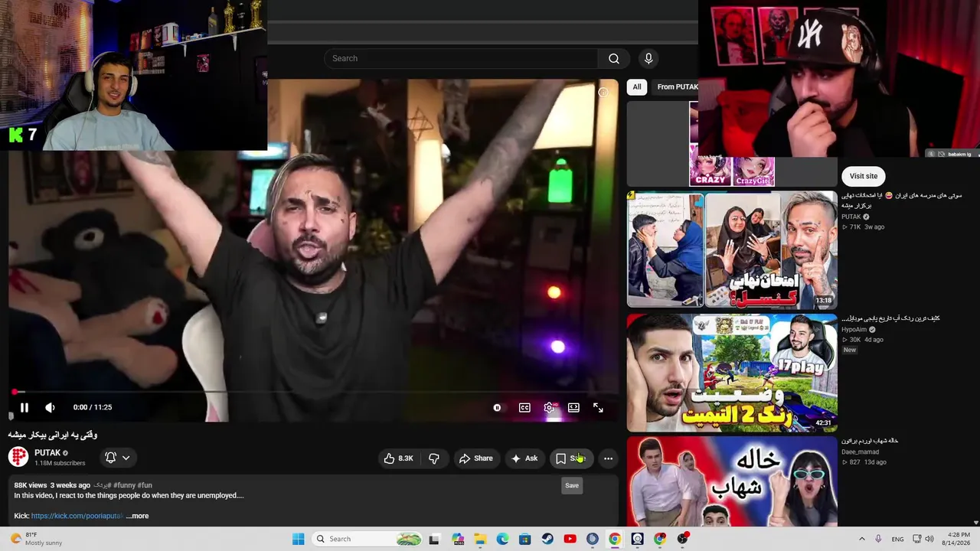Launch Microsoft Edge from the taskbar

502,539
